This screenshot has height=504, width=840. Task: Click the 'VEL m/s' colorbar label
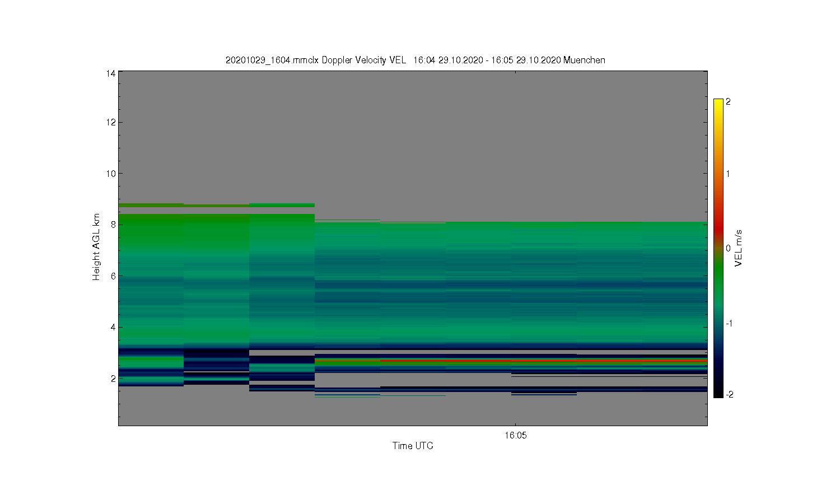[x=739, y=248]
